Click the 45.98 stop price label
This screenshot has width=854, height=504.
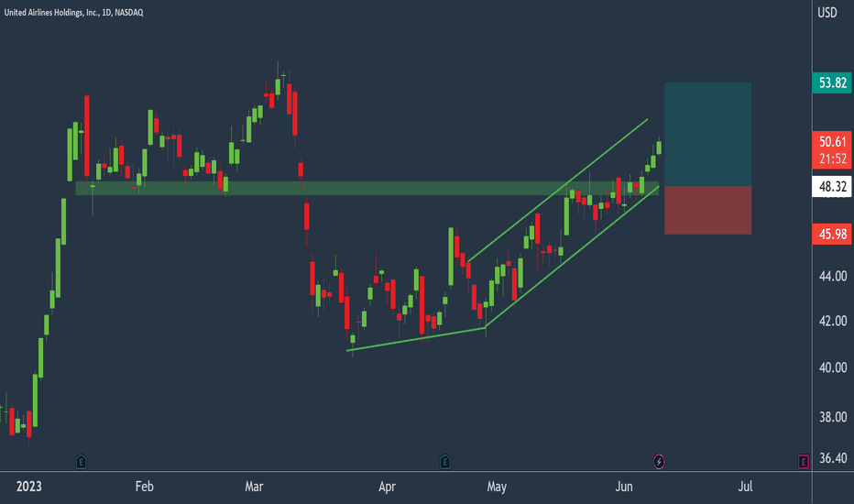pos(832,234)
